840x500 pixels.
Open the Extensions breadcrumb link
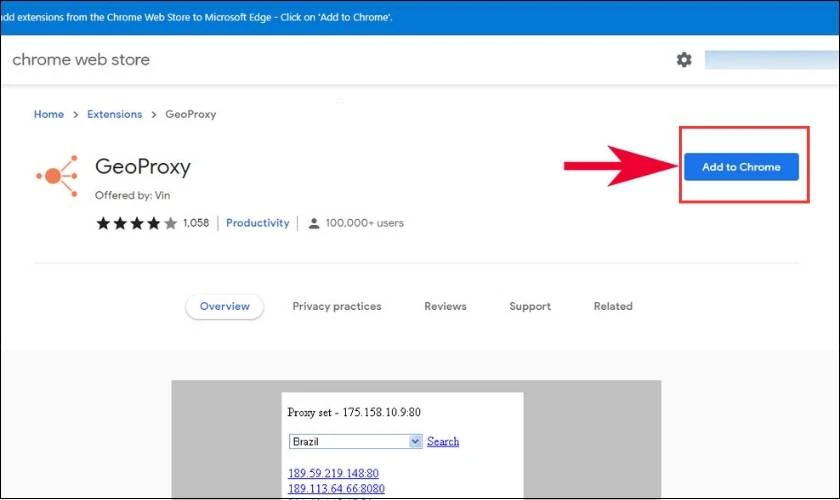(x=115, y=114)
